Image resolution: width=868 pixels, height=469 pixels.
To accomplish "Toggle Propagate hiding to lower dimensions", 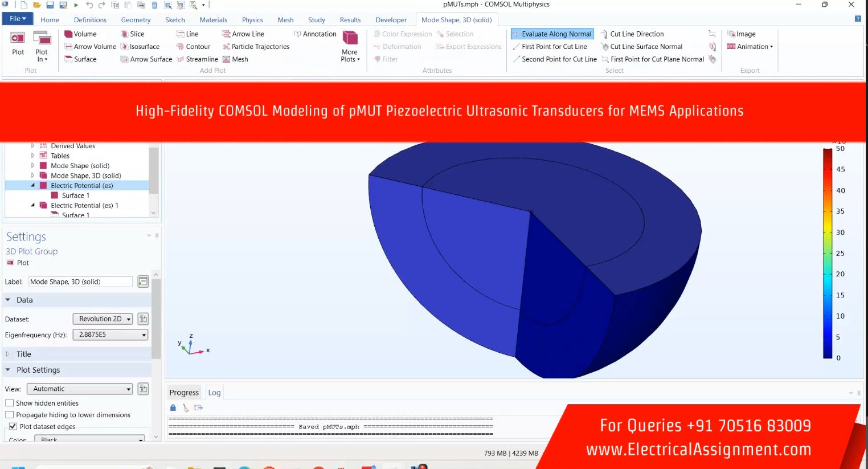I will point(10,415).
